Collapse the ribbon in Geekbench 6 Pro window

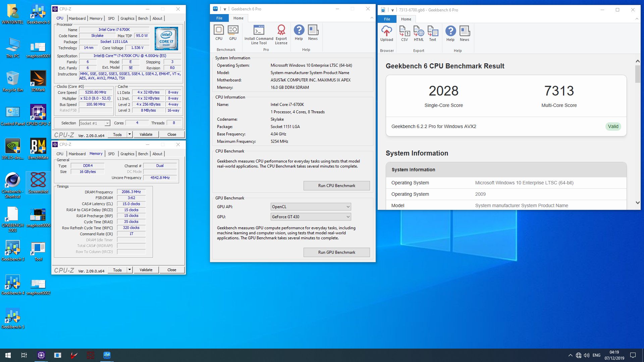tap(372, 18)
